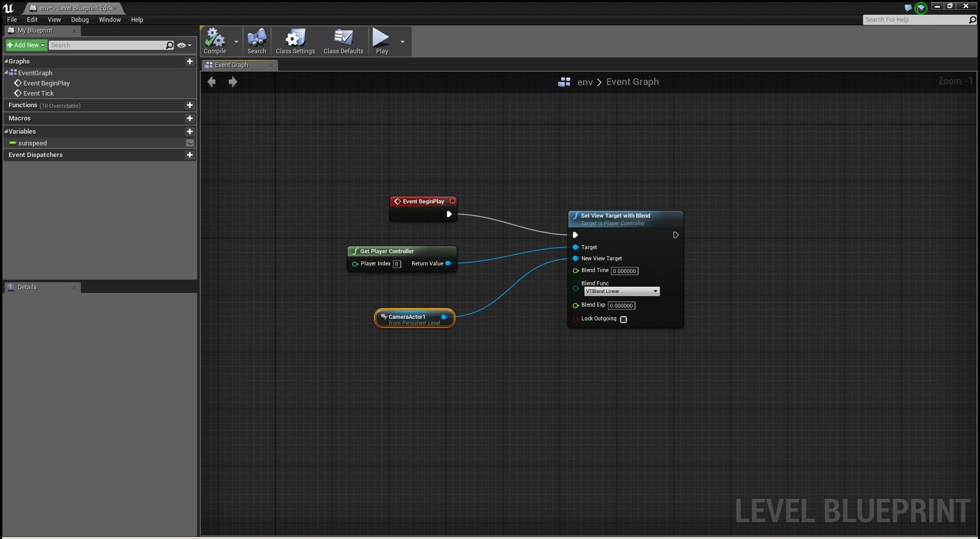
Task: Open the VTBlend Linear Blend Func dropdown
Action: (622, 291)
